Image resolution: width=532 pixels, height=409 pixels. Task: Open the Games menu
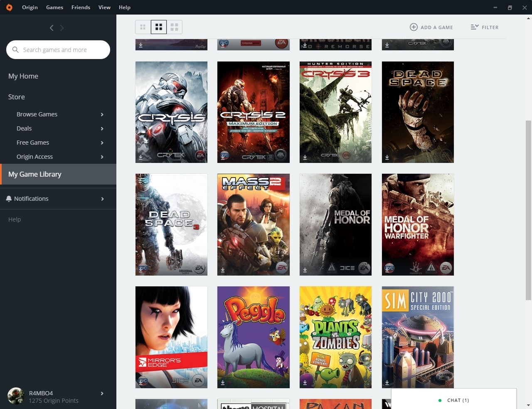pos(54,7)
